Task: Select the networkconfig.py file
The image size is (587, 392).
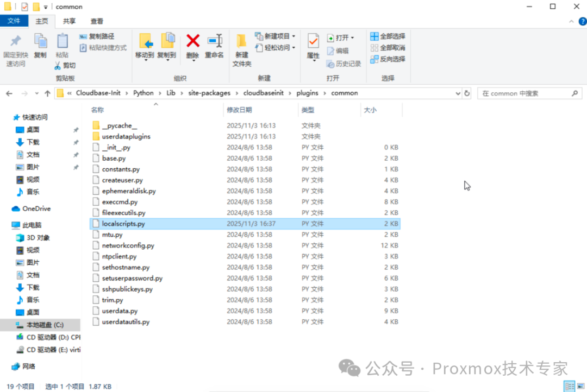Action: tap(128, 245)
